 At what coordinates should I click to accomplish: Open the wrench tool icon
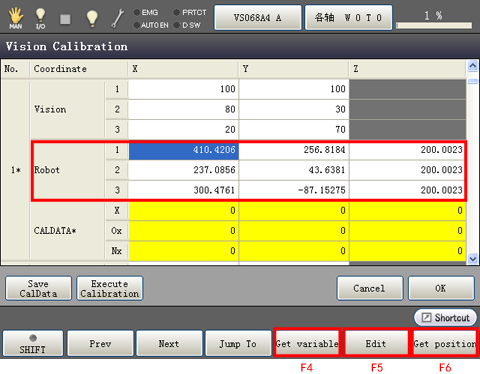coord(117,18)
